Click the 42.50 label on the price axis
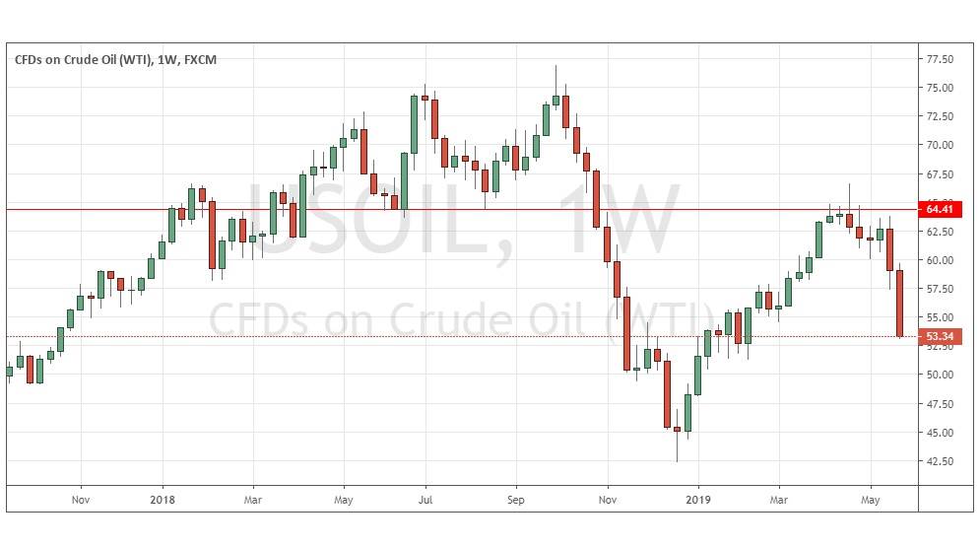980x548 pixels. coord(940,460)
